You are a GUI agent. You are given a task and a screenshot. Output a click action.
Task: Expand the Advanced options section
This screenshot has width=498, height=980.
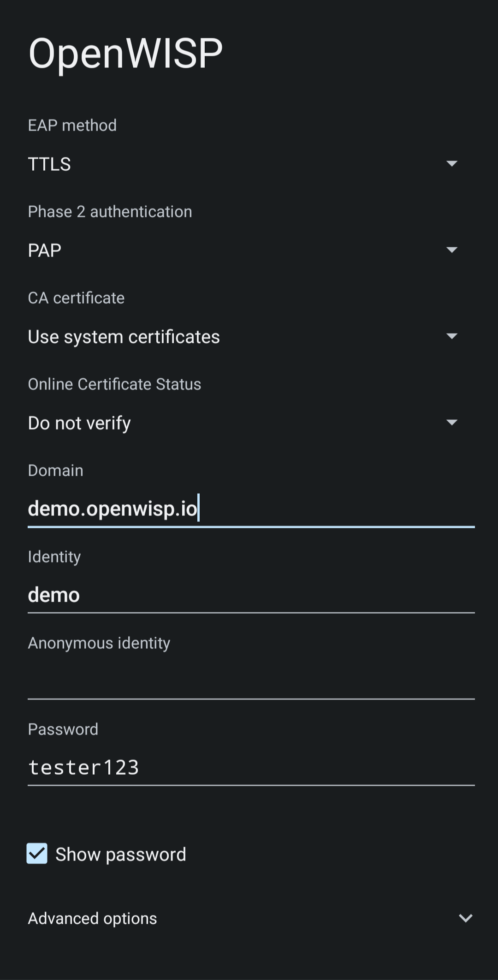(x=231, y=918)
